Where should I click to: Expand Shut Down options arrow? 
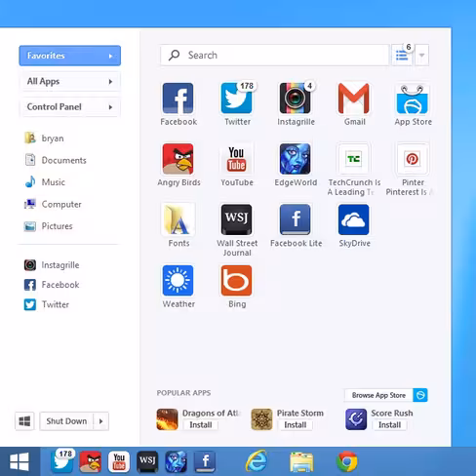coord(101,421)
